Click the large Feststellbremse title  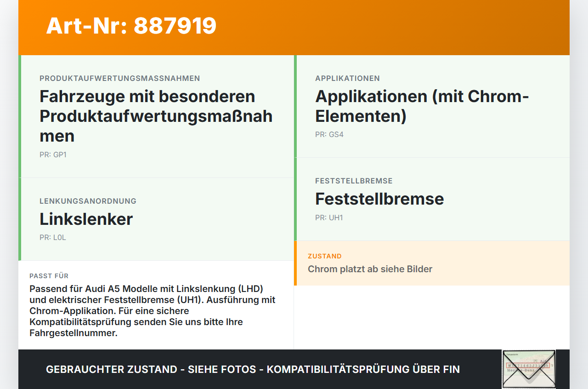(x=379, y=199)
